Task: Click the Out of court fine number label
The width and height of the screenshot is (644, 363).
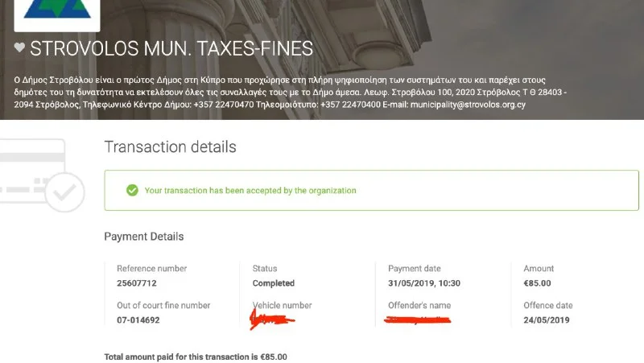Action: coord(163,306)
